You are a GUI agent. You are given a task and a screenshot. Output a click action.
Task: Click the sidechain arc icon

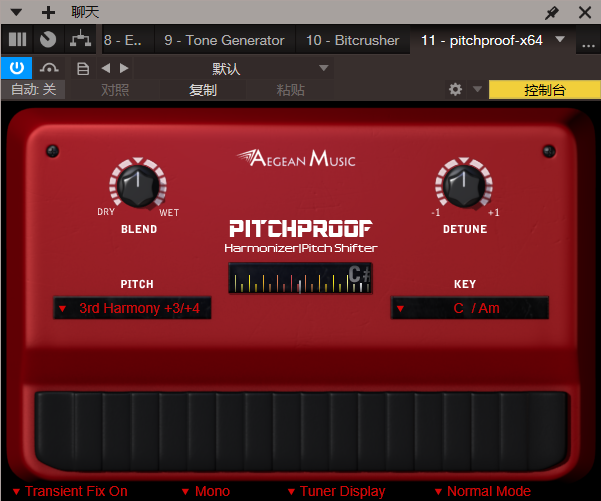pos(49,68)
